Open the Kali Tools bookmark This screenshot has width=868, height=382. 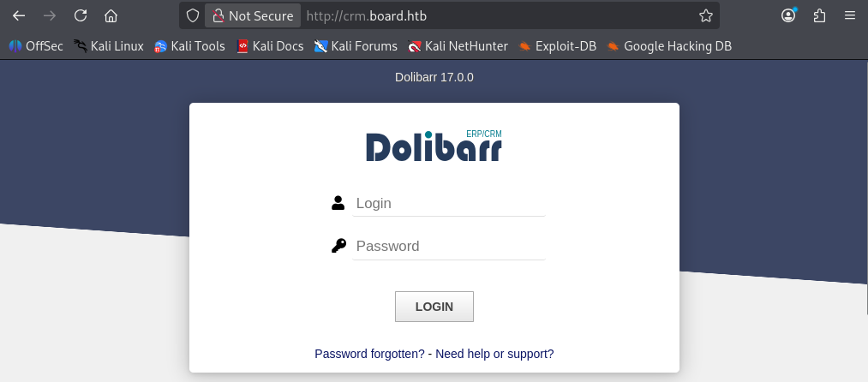189,46
